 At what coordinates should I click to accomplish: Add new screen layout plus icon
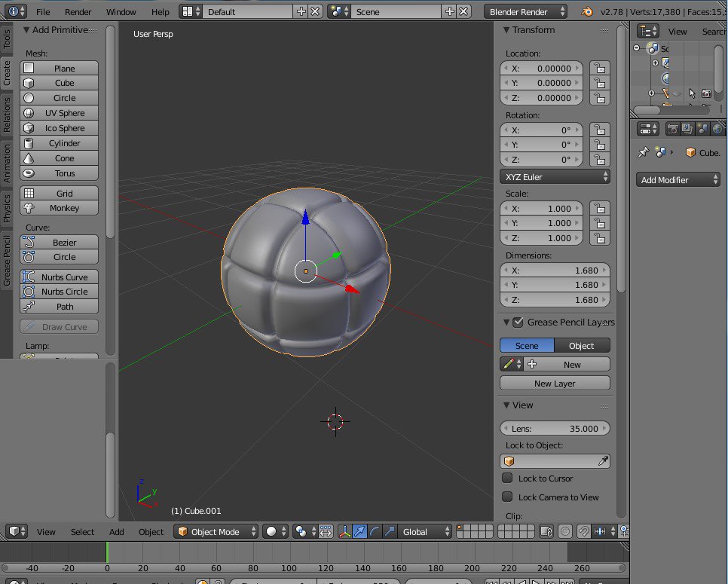coord(301,11)
